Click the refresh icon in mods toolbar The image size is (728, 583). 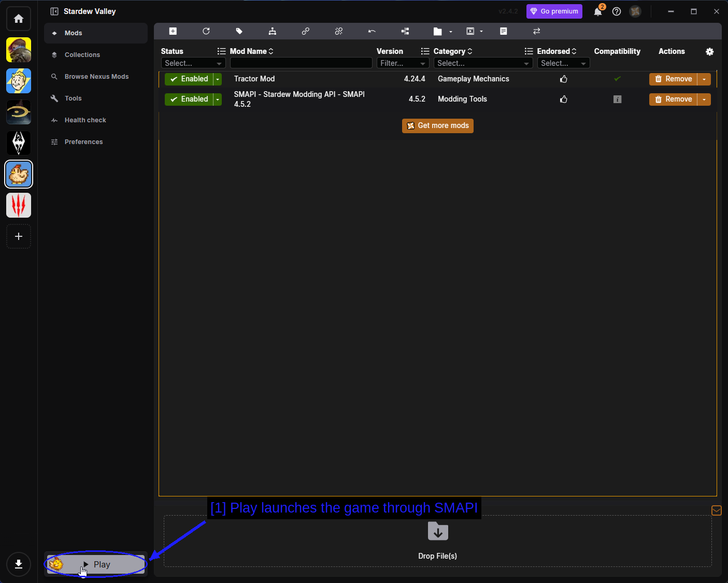[206, 31]
